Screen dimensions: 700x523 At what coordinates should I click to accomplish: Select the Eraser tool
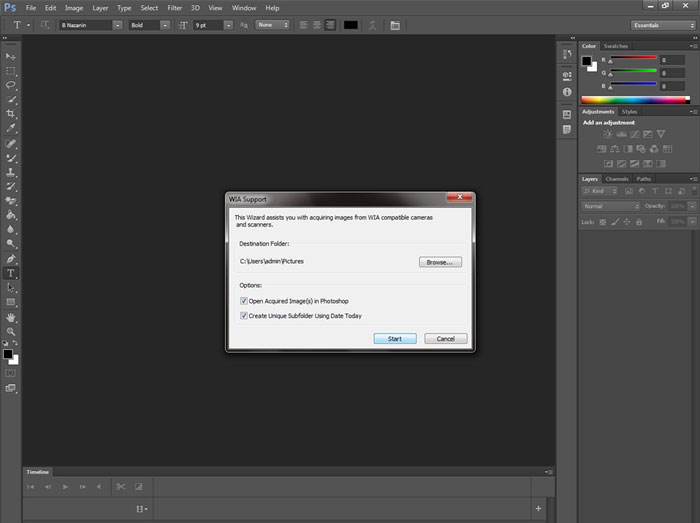pyautogui.click(x=11, y=201)
